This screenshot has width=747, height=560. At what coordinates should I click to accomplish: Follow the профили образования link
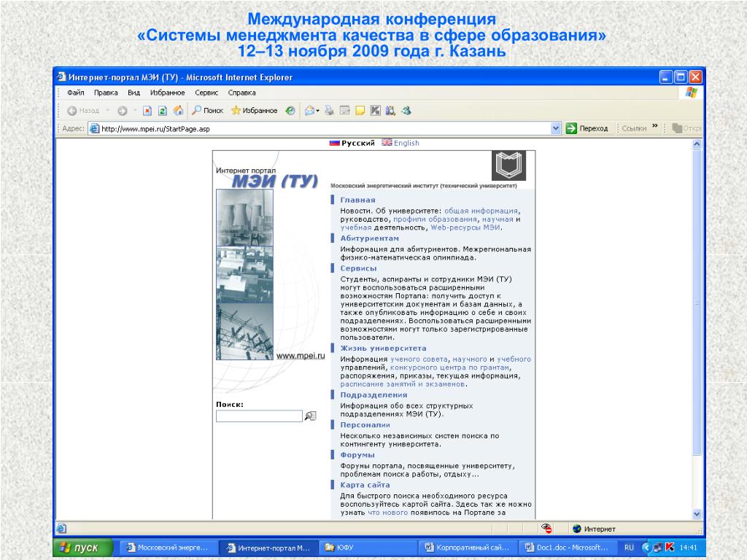(x=436, y=219)
